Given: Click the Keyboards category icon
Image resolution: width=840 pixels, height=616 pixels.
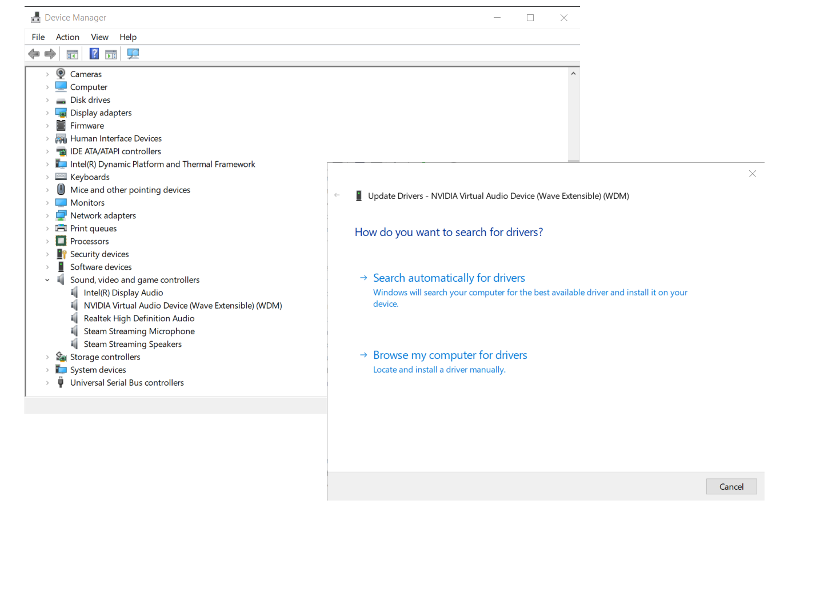Looking at the screenshot, I should [61, 177].
